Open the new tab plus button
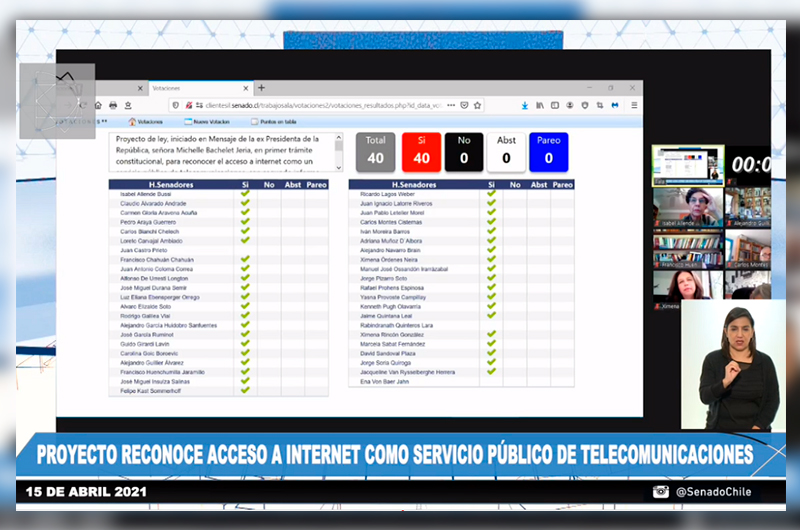The height and width of the screenshot is (530, 800). tap(262, 88)
